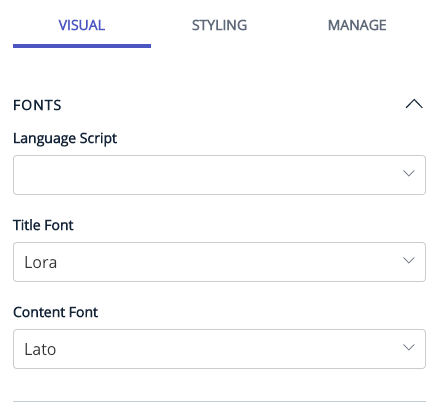Click the Title Font label
437x412 pixels.
[x=43, y=225]
